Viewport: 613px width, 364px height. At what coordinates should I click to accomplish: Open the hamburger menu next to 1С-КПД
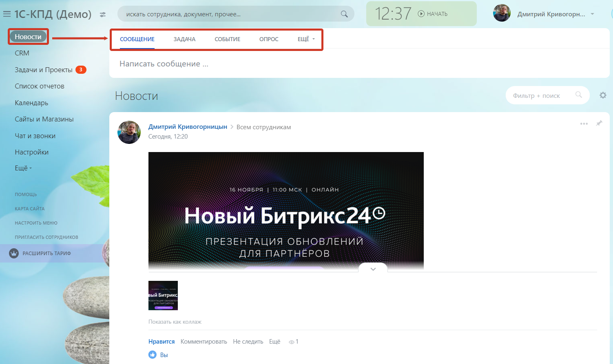point(7,14)
